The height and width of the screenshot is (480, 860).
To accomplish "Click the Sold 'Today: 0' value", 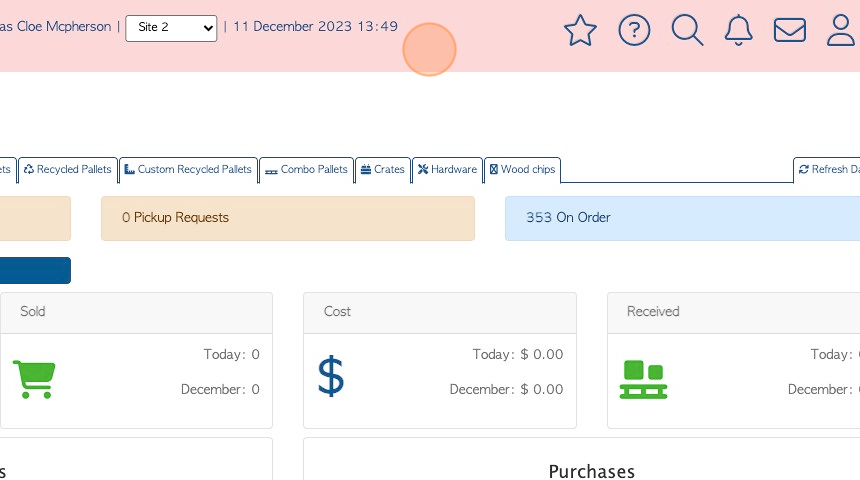I will [x=231, y=354].
